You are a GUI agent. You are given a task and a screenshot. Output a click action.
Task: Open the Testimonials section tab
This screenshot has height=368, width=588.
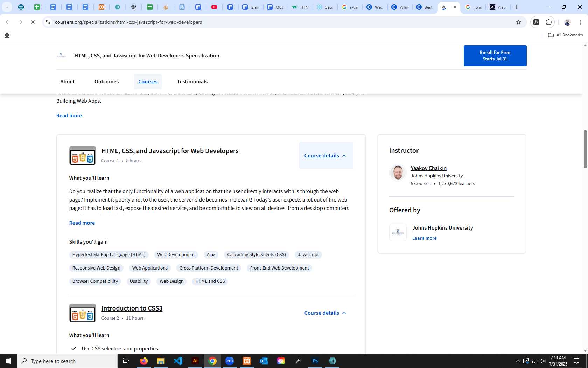[x=192, y=82]
